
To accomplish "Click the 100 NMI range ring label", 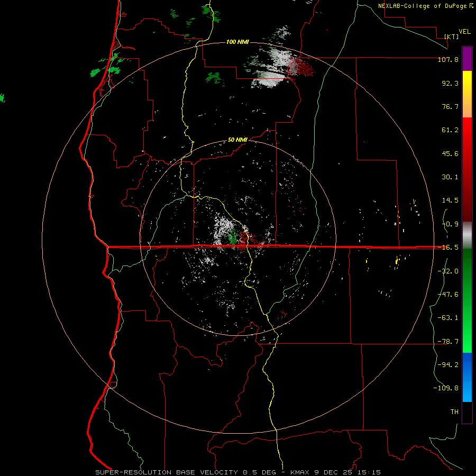I will 237,42.
